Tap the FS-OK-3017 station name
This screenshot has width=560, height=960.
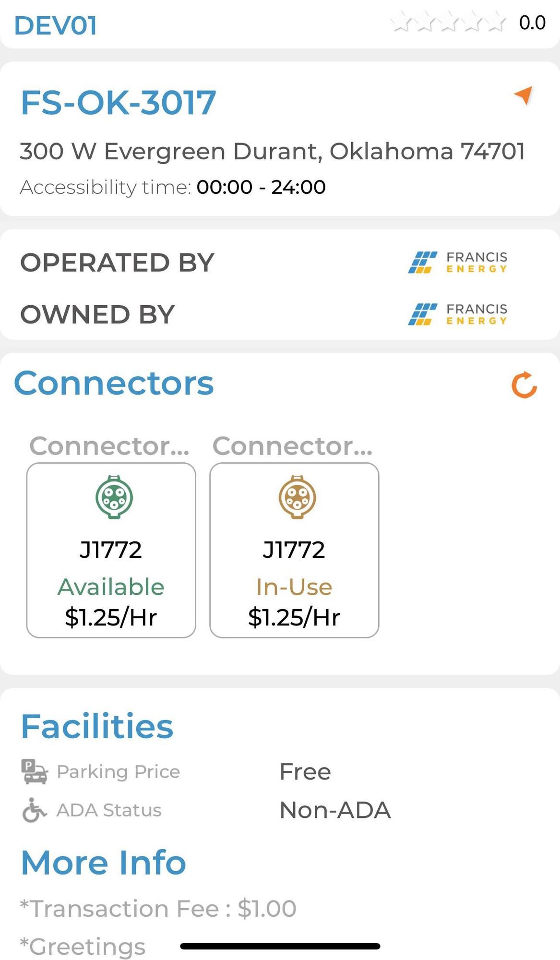pos(118,103)
